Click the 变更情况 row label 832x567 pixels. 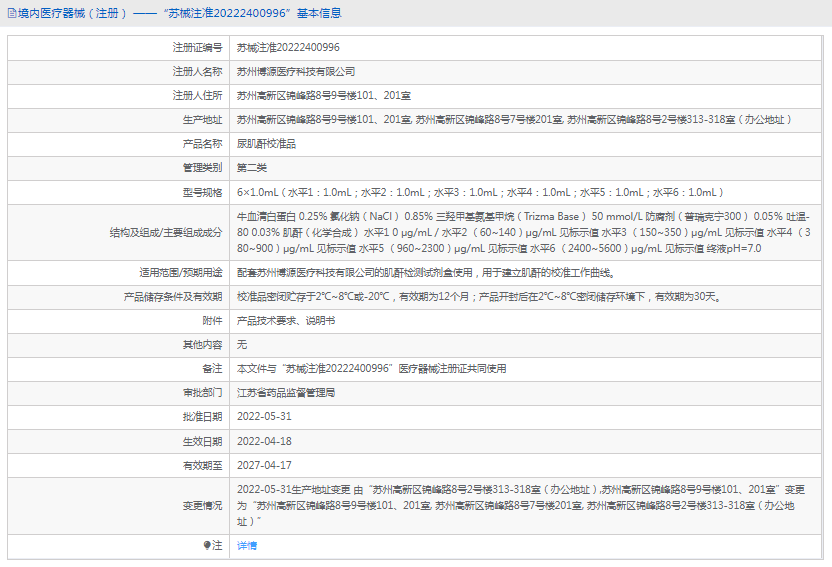pyautogui.click(x=203, y=505)
